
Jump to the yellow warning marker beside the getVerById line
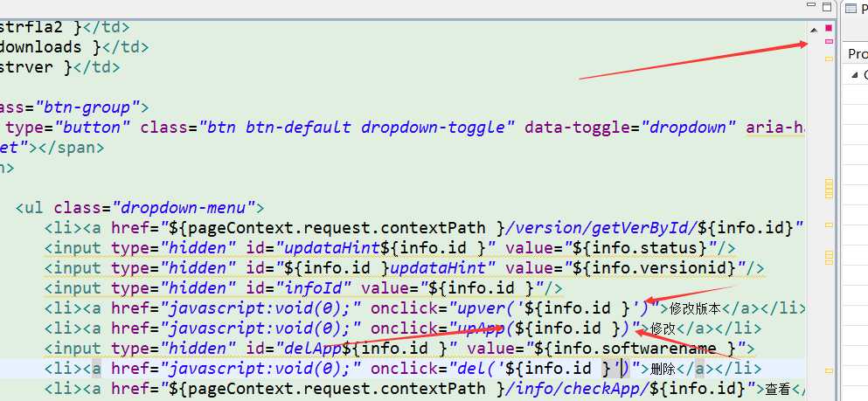click(x=829, y=225)
